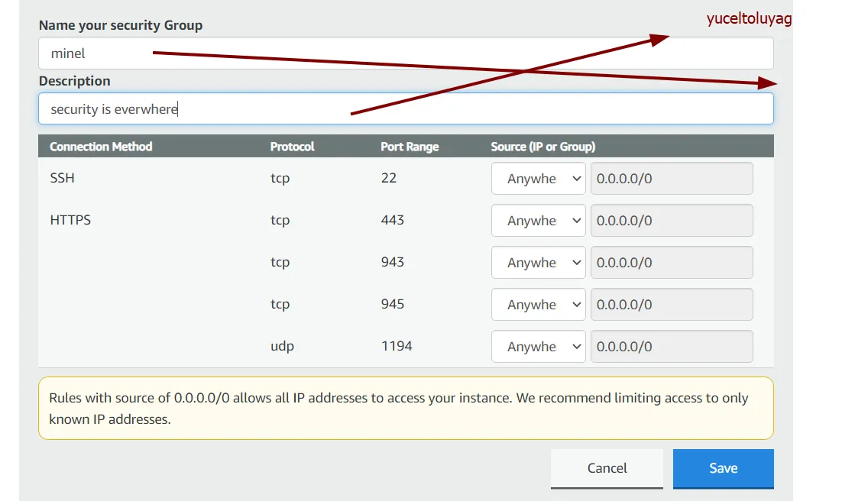Click the Protocol column header
Image resolution: width=868 pixels, height=501 pixels.
(x=293, y=147)
